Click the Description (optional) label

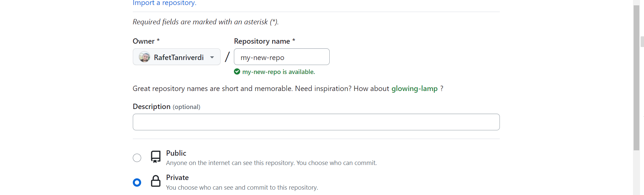167,107
